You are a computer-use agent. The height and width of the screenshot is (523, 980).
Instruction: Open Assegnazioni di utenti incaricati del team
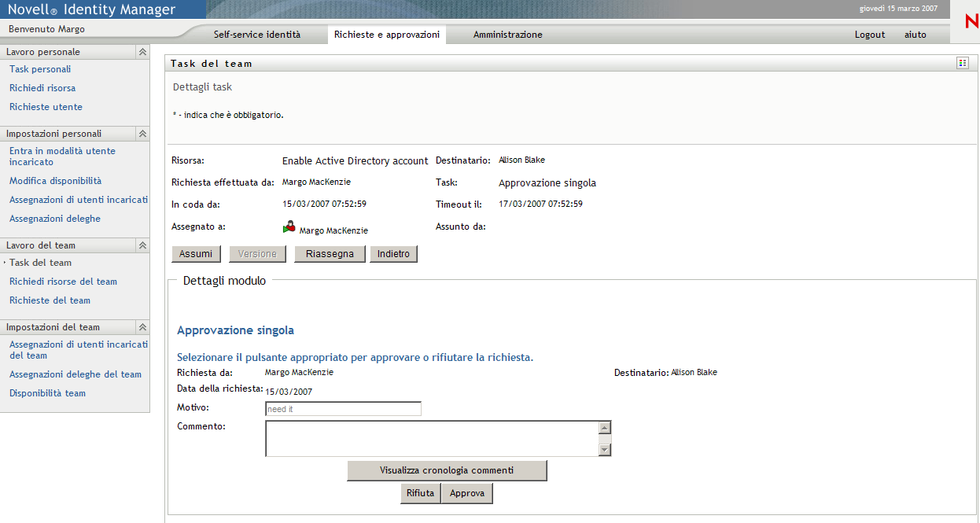pos(79,350)
